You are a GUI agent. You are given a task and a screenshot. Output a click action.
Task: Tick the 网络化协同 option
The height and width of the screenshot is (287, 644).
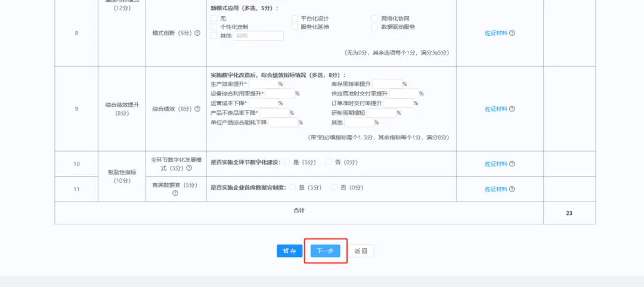(375, 18)
